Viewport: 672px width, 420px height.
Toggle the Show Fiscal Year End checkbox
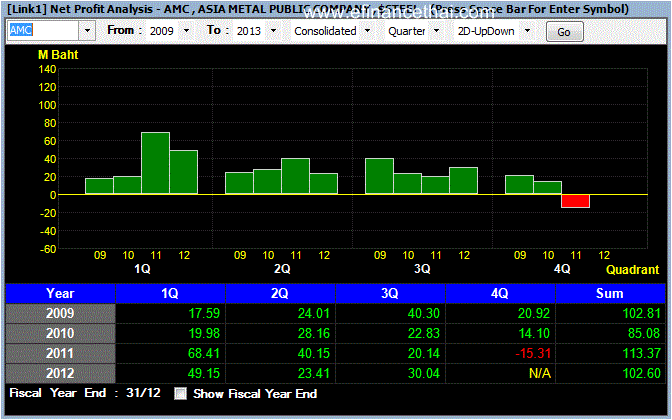click(x=180, y=393)
